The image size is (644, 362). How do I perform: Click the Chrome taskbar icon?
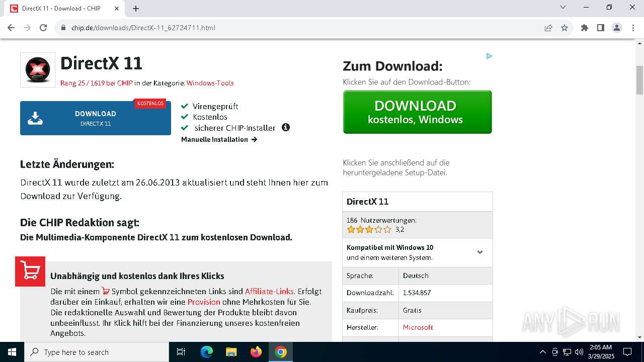coord(281,352)
